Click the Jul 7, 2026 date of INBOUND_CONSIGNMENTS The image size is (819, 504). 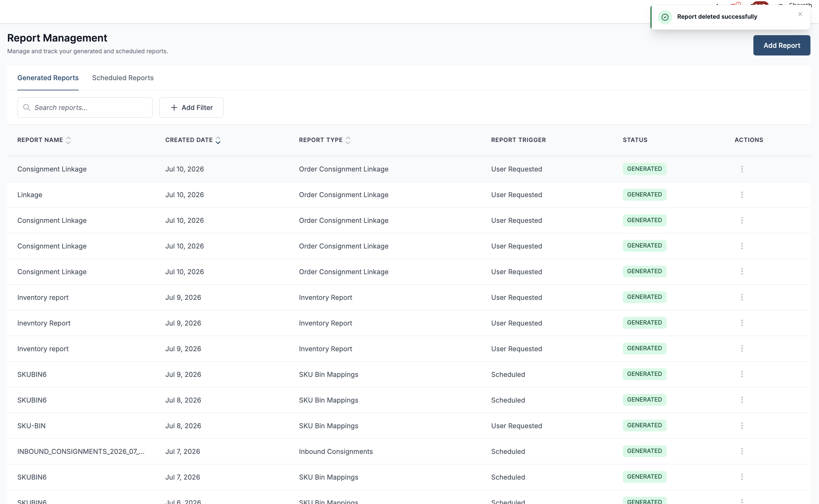click(x=183, y=451)
